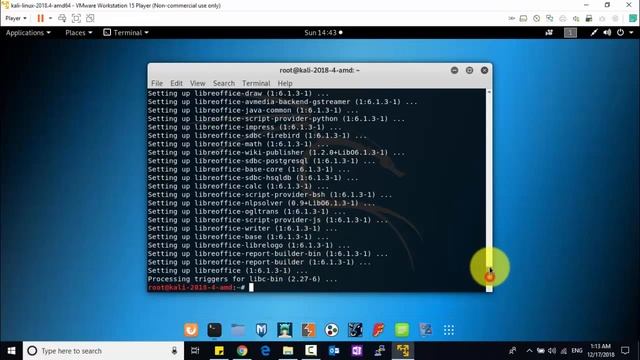640x360 pixels.
Task: Click the hard disk device icon in VMware toolbar
Action: point(523,18)
